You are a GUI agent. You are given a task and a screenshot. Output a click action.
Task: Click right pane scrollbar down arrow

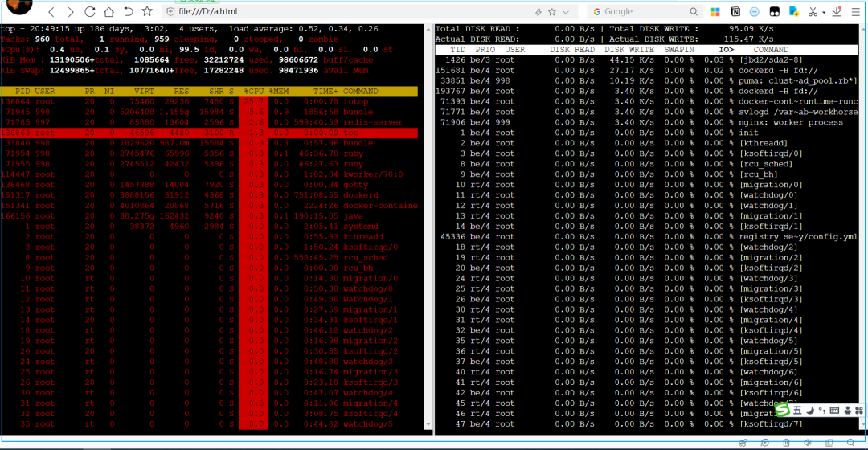pos(863,425)
